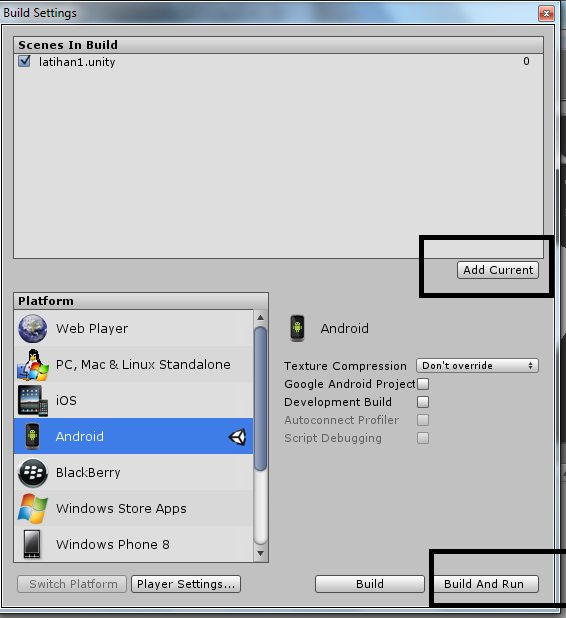Click the PC, Mac & Linux penguin icon
Viewport: 566px width, 618px height.
(x=33, y=365)
